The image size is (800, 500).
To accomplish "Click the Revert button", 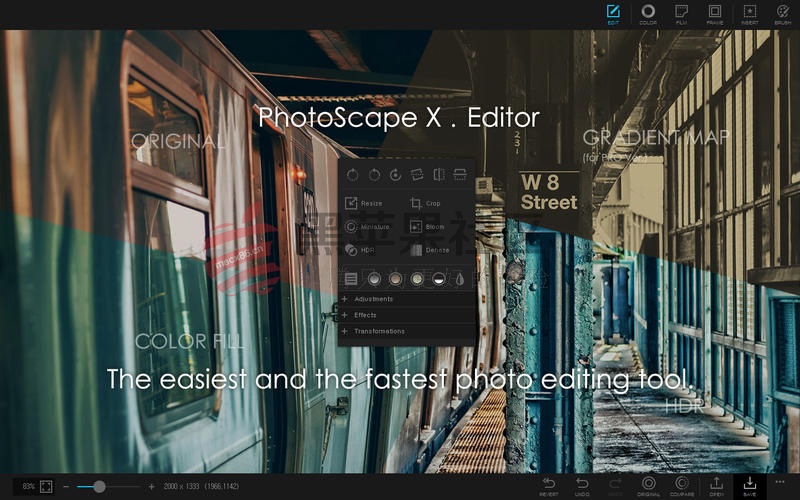I will click(x=548, y=487).
